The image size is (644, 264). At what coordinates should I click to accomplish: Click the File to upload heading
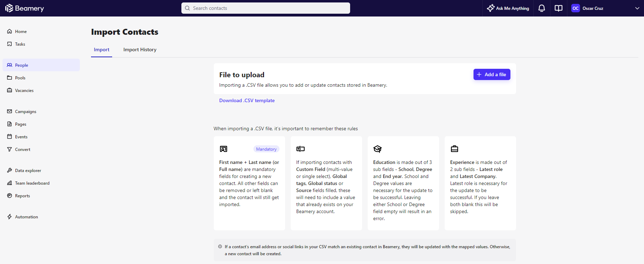[x=242, y=75]
